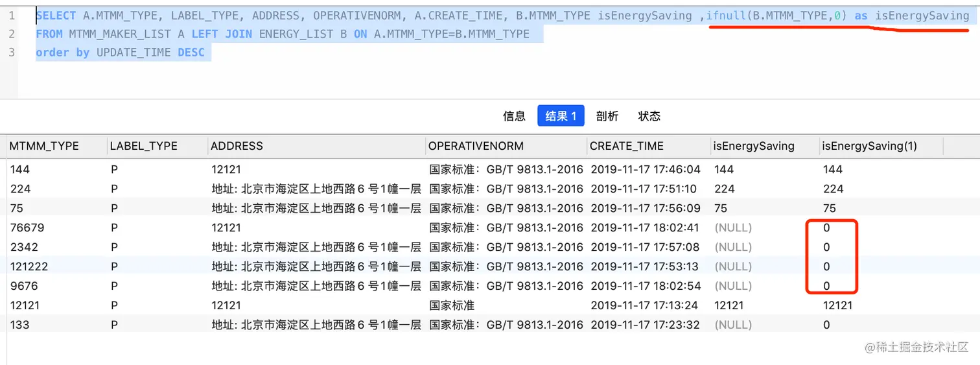This screenshot has height=365, width=980.
Task: Click ENERGY_LIST in the SQL editor
Action: point(296,34)
